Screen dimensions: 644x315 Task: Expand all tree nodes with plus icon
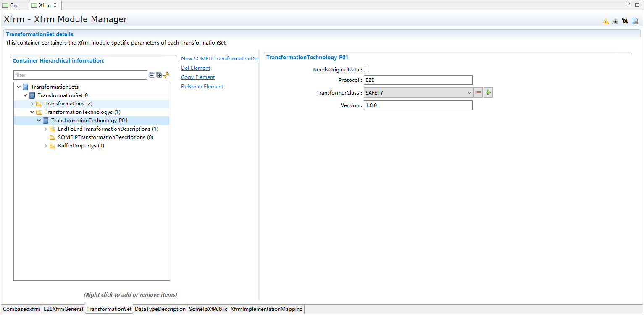tap(159, 75)
